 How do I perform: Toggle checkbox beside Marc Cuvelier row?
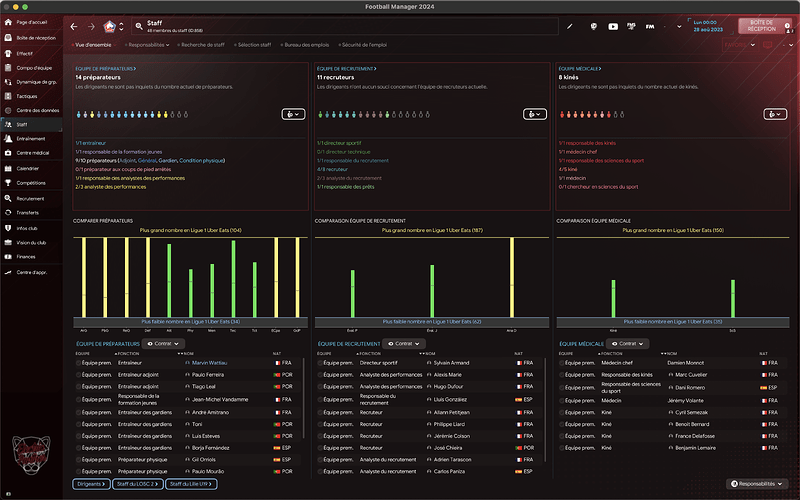click(x=562, y=375)
